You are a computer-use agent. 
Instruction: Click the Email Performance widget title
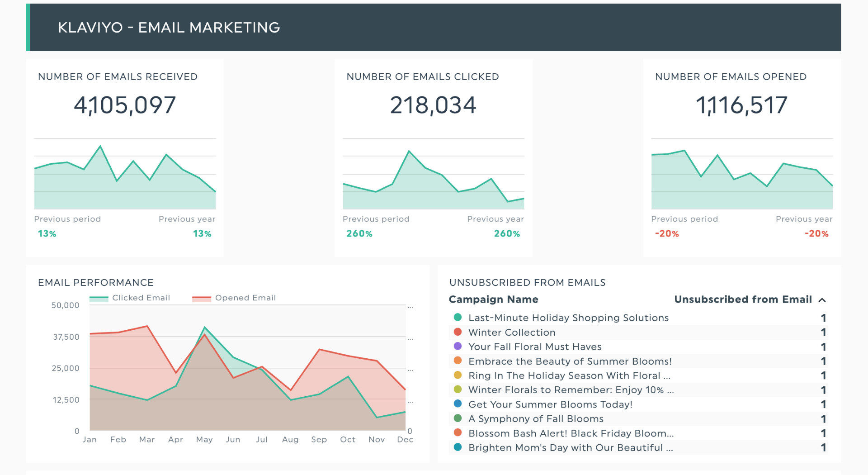(x=96, y=283)
